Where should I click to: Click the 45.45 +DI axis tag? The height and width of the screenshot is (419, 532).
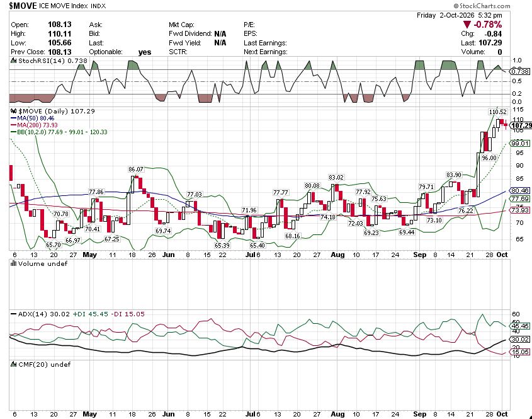click(x=520, y=326)
